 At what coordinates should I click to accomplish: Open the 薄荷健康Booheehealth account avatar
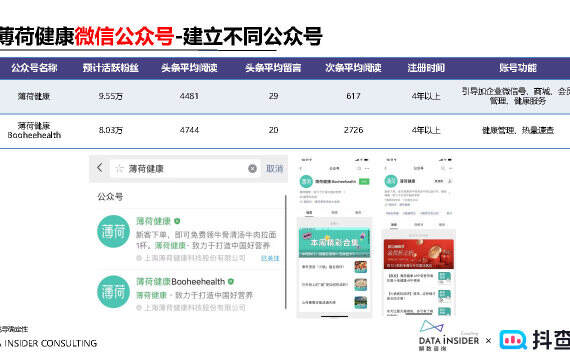point(113,292)
